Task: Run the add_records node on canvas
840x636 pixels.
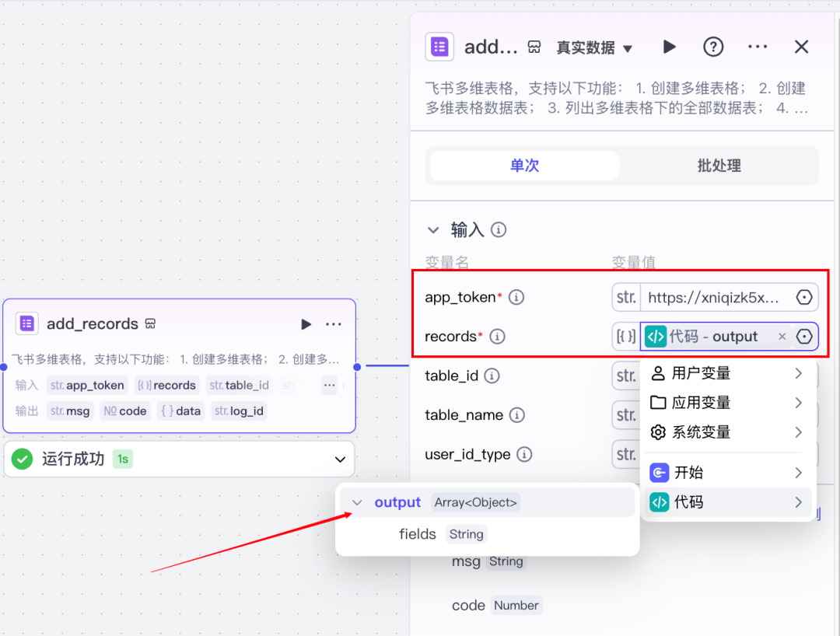Action: click(x=306, y=324)
